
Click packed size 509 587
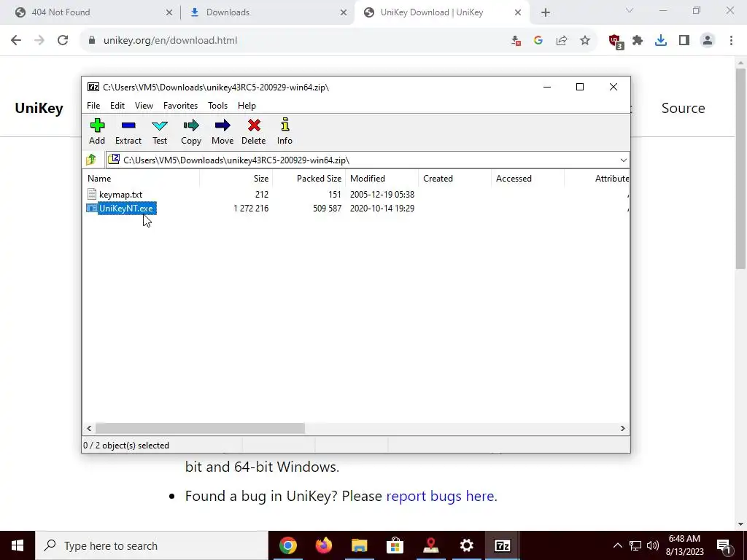pos(328,208)
